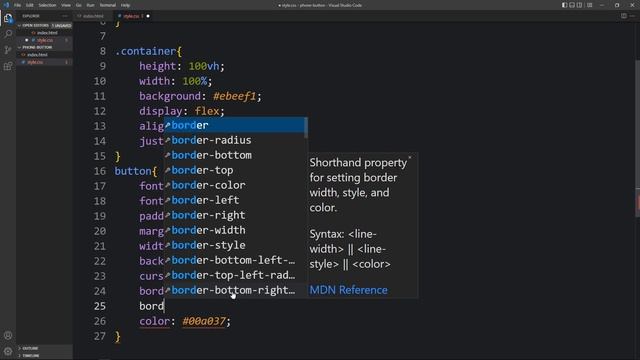This screenshot has width=640, height=360.
Task: Toggle secondary side bar layout icon
Action: (579, 5)
